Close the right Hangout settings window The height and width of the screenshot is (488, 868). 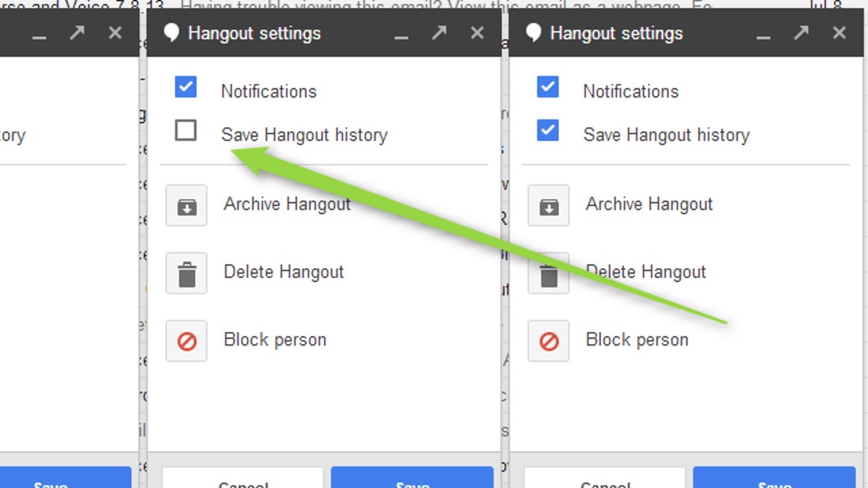tap(839, 33)
